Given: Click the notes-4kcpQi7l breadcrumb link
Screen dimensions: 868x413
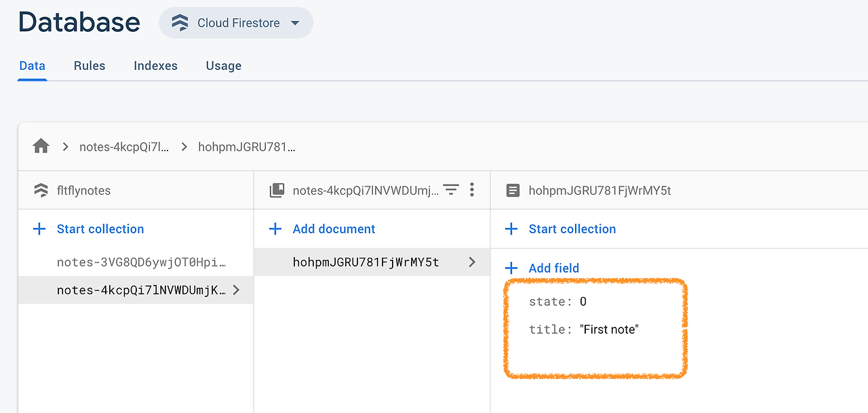Looking at the screenshot, I should point(124,146).
